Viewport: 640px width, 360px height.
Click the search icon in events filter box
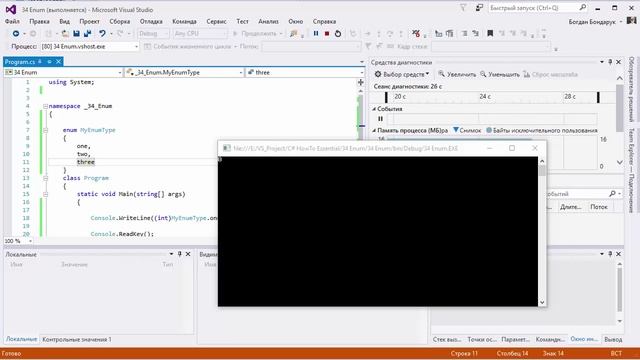point(612,194)
